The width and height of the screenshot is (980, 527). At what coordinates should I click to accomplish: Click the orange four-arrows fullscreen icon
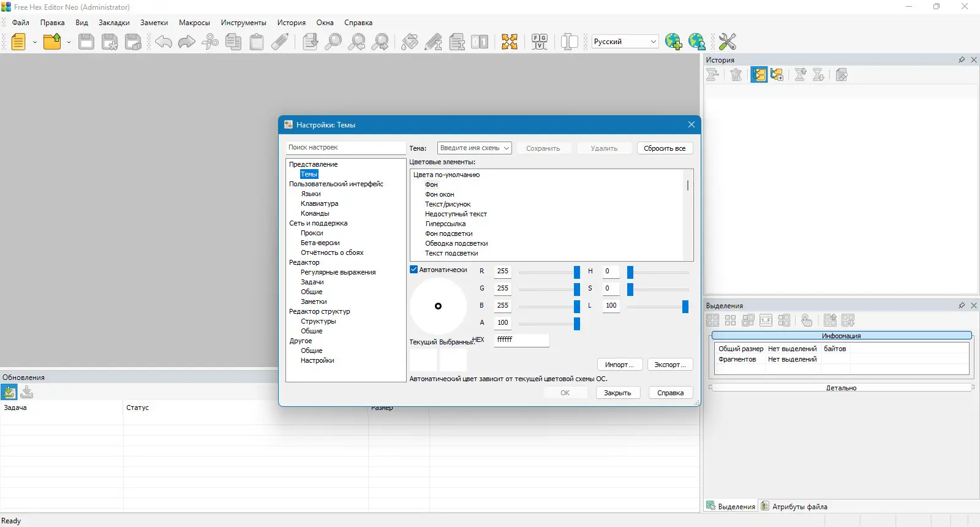(509, 42)
